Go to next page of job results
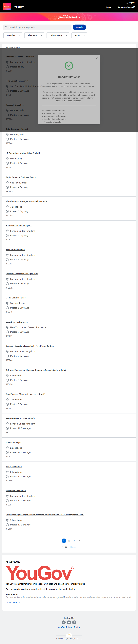 coord(79,540)
